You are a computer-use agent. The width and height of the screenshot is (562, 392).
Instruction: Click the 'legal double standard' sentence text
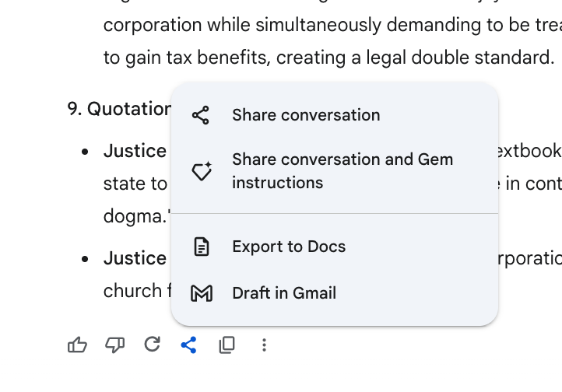328,58
